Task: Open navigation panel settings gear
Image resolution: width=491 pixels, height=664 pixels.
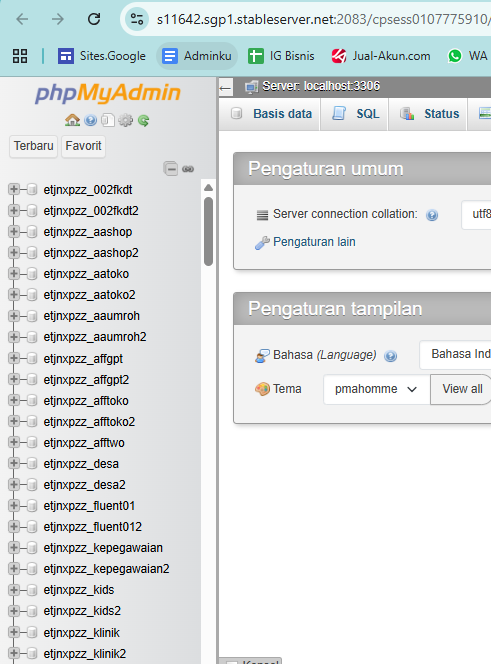Action: click(x=125, y=121)
